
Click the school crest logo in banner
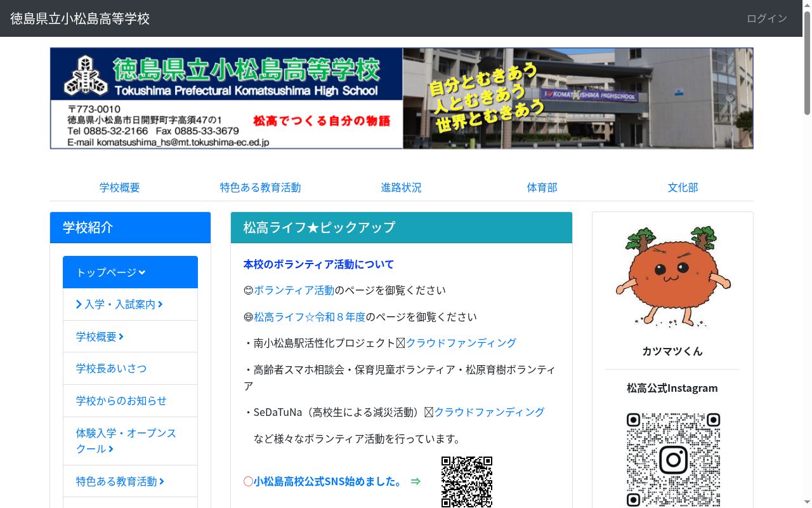pos(86,75)
